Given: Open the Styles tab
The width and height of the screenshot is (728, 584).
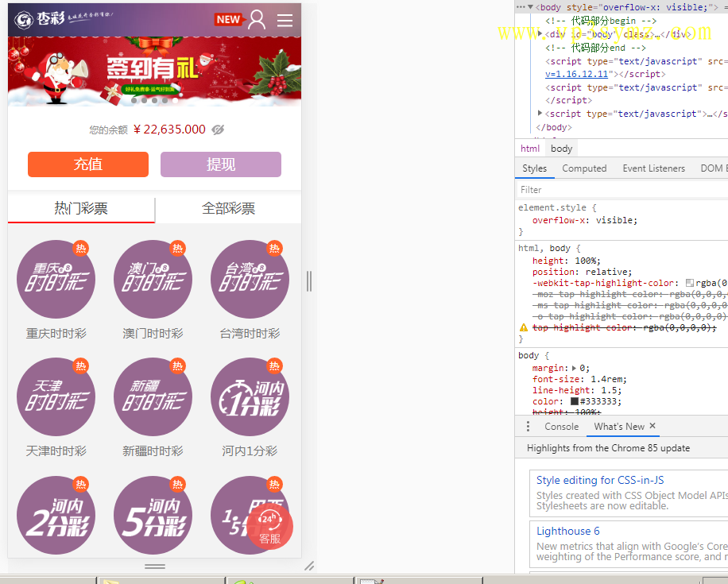Looking at the screenshot, I should coord(534,168).
